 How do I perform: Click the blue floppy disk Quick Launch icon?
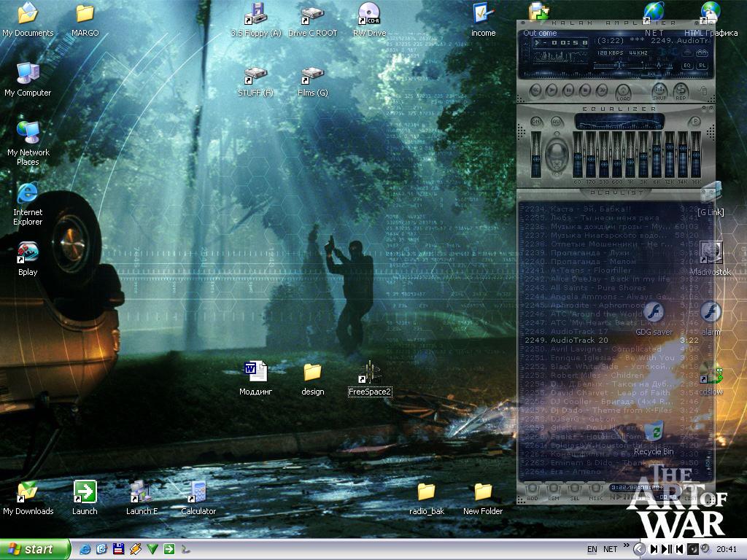(x=119, y=549)
